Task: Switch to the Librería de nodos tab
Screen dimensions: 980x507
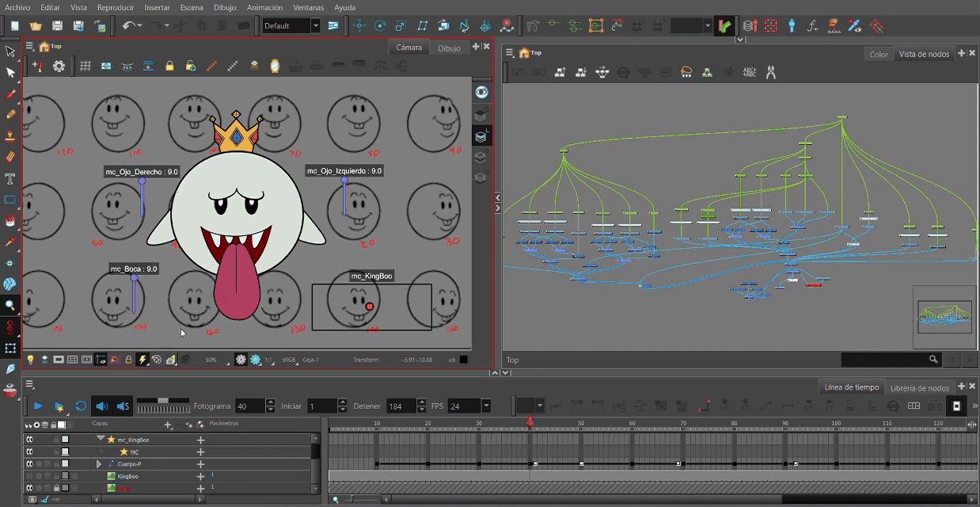Action: (919, 387)
